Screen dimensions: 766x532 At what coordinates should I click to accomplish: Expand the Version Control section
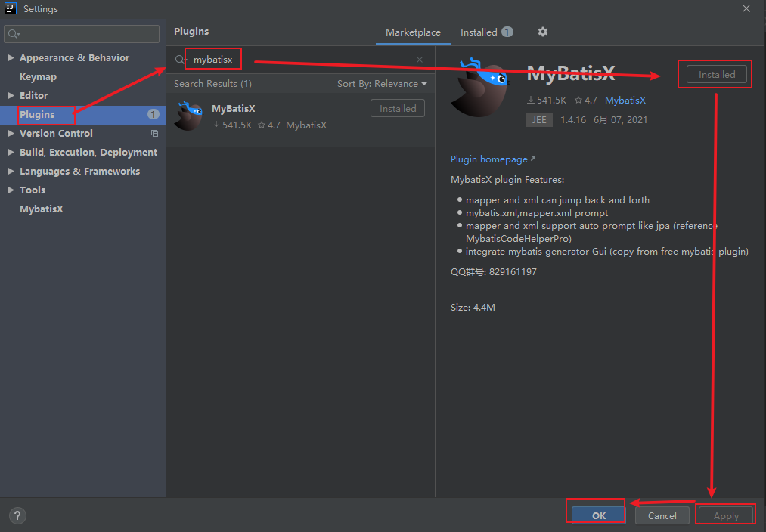[11, 133]
